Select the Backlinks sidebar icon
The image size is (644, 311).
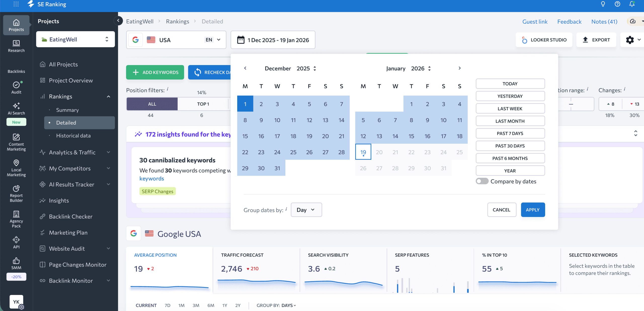[16, 68]
